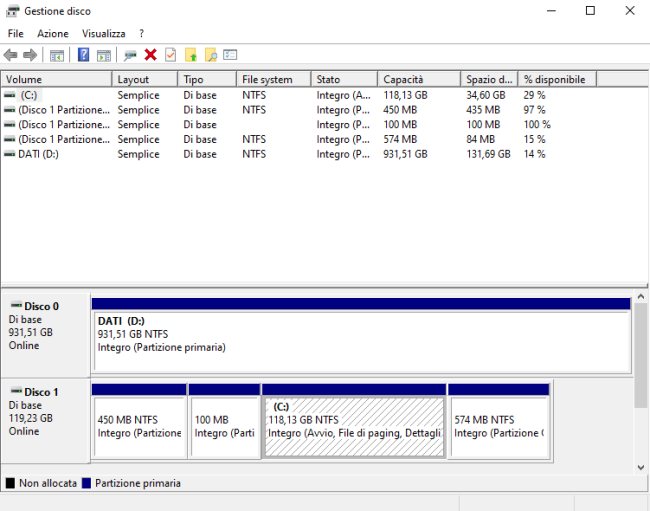Click the back arrow in the toolbar
650x511 pixels.
(11, 55)
